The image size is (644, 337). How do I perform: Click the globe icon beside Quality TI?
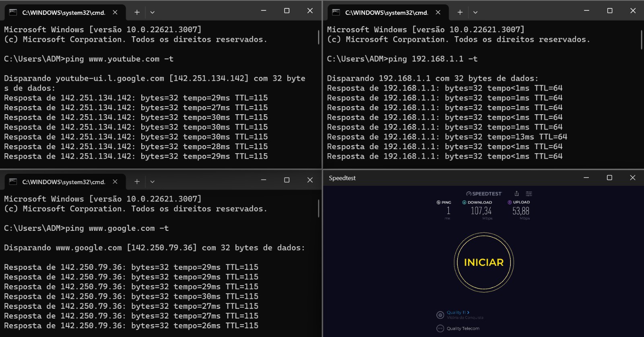[x=440, y=315]
